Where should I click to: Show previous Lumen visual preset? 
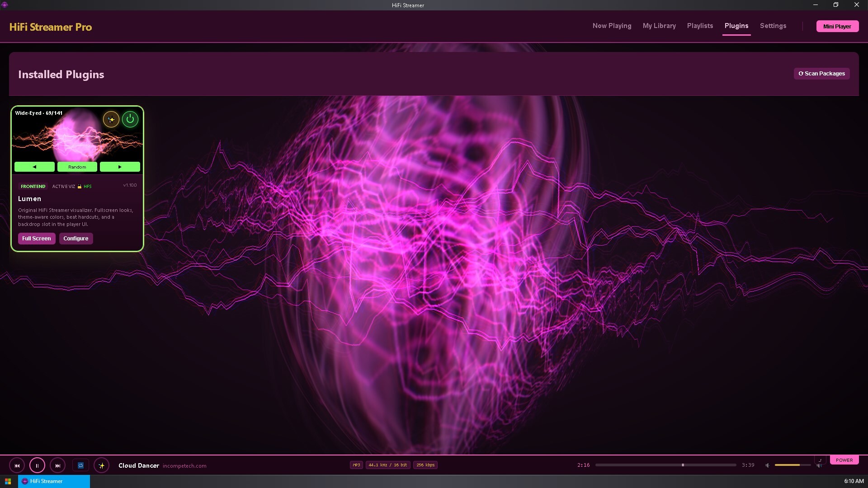point(34,167)
